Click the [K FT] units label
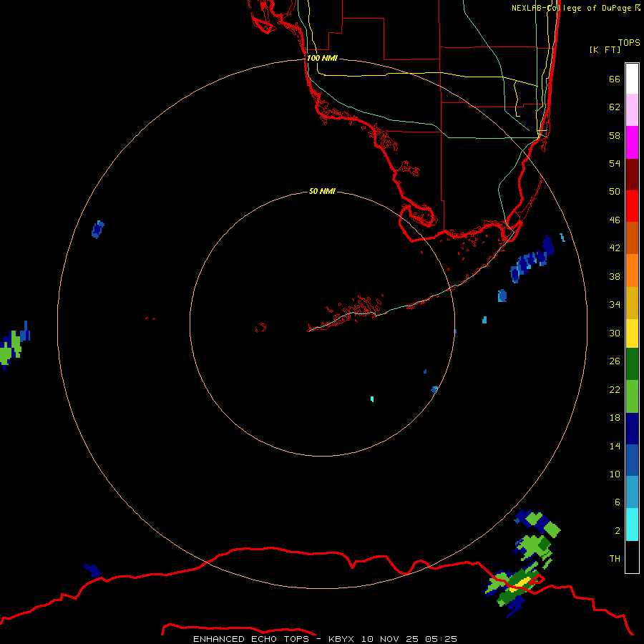Viewport: 644px width, 644px height. click(605, 49)
